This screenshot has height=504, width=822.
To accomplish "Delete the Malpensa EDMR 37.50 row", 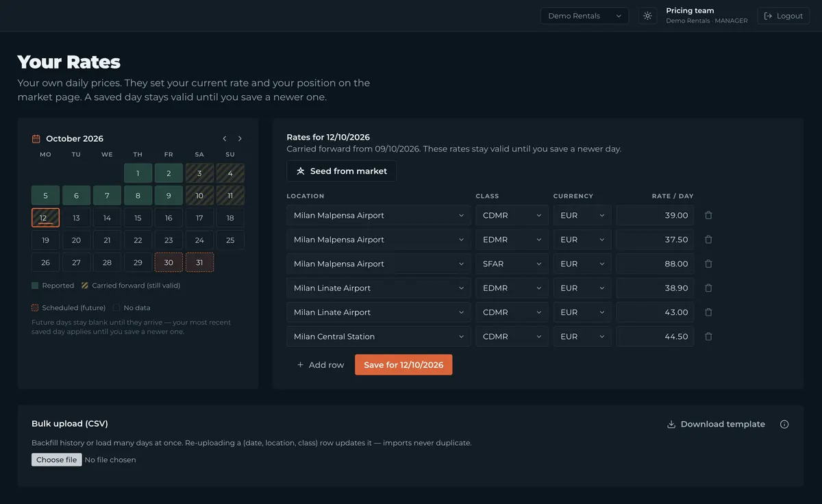I will pos(708,240).
